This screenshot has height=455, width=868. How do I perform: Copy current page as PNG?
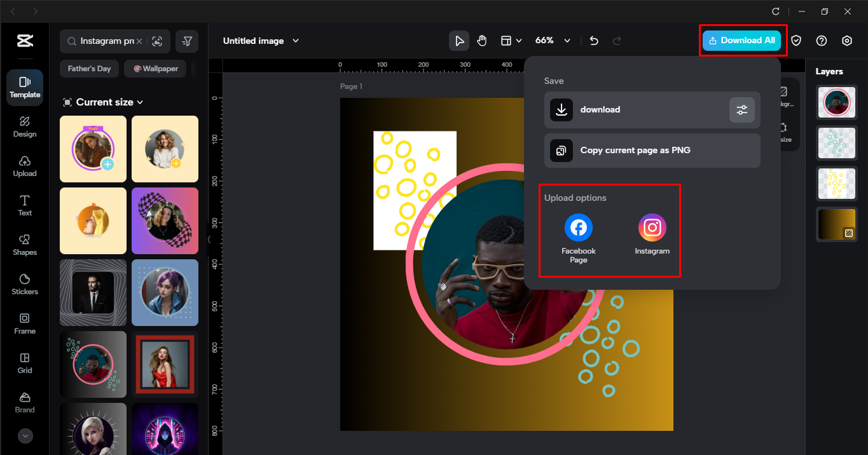pyautogui.click(x=652, y=151)
